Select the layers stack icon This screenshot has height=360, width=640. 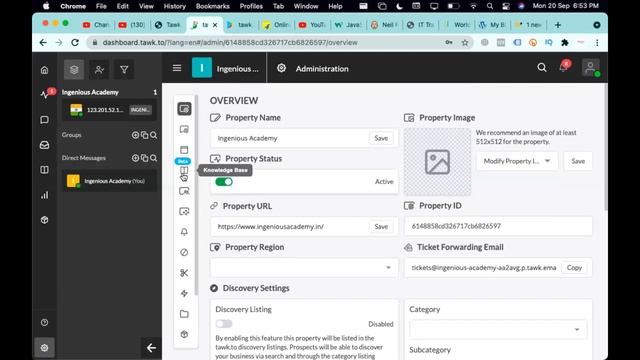click(x=74, y=70)
